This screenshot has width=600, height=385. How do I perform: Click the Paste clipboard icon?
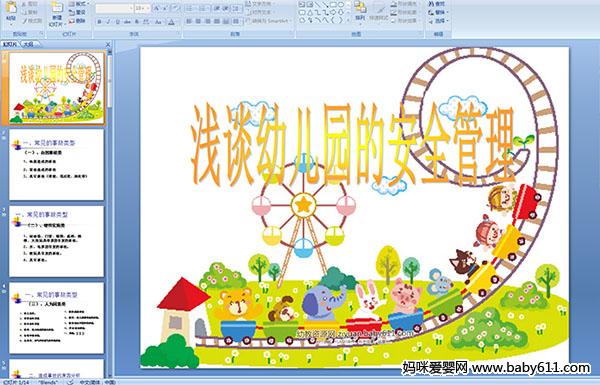11,11
